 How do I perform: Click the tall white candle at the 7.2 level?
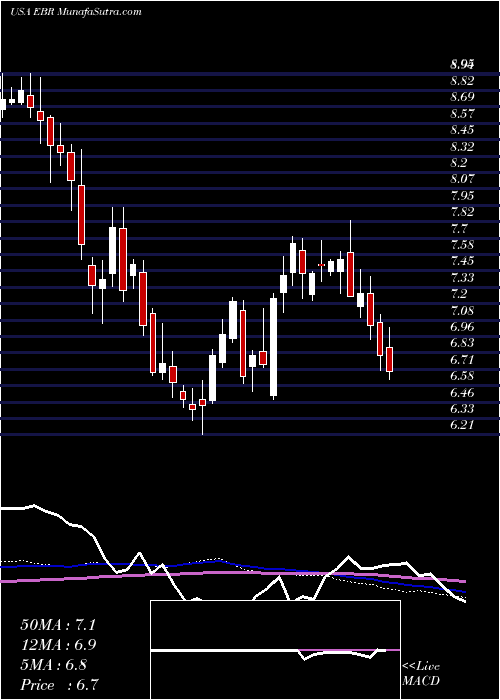273,346
